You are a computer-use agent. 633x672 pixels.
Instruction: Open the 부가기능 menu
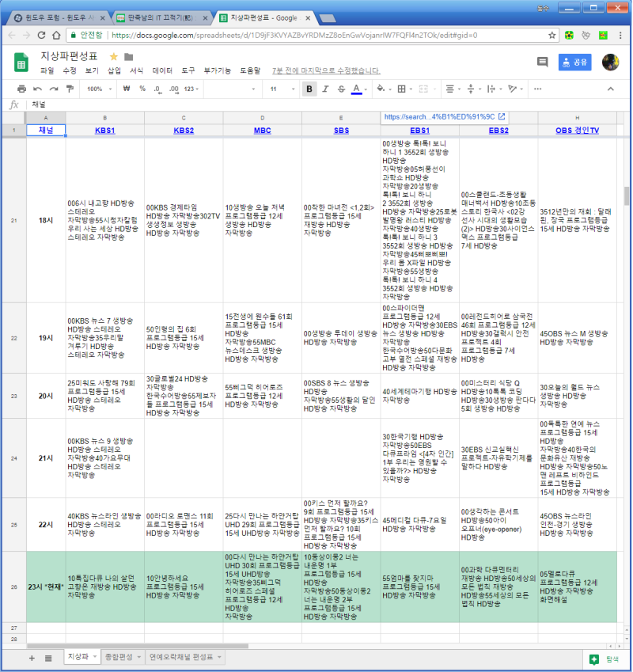[x=217, y=70]
